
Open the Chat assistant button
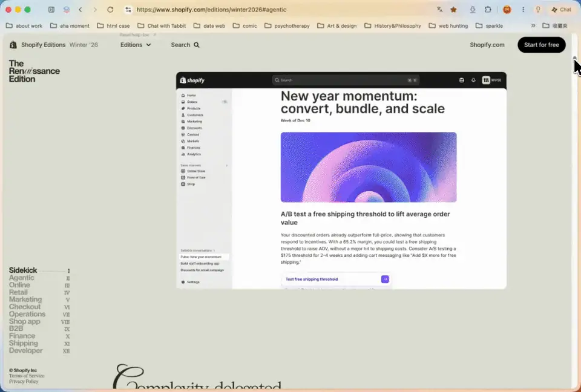[561, 10]
